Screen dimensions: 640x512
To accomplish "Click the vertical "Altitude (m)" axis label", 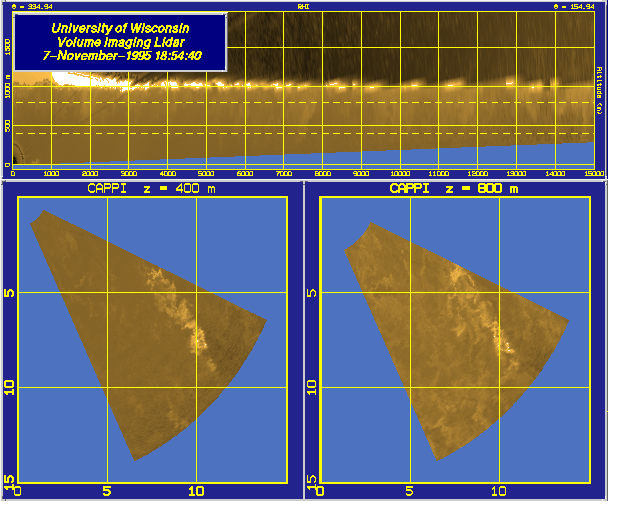I will pos(599,90).
